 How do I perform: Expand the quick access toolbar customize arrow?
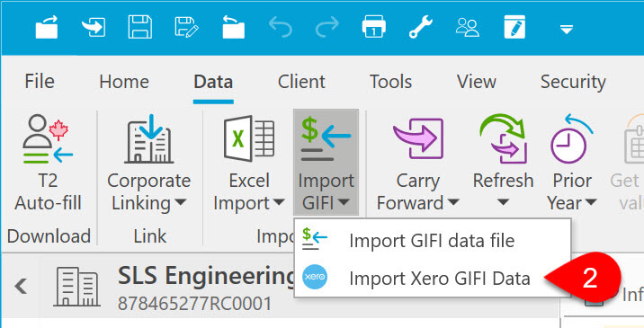point(567,29)
